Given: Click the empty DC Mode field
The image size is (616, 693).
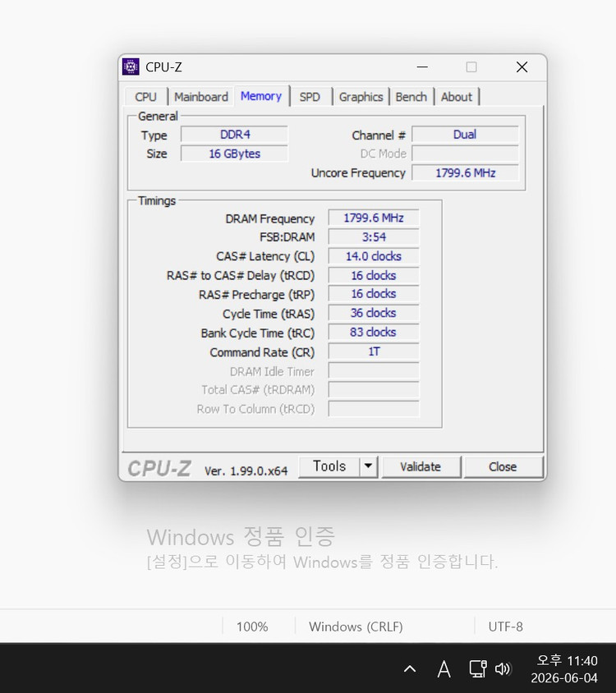Looking at the screenshot, I should pyautogui.click(x=465, y=154).
